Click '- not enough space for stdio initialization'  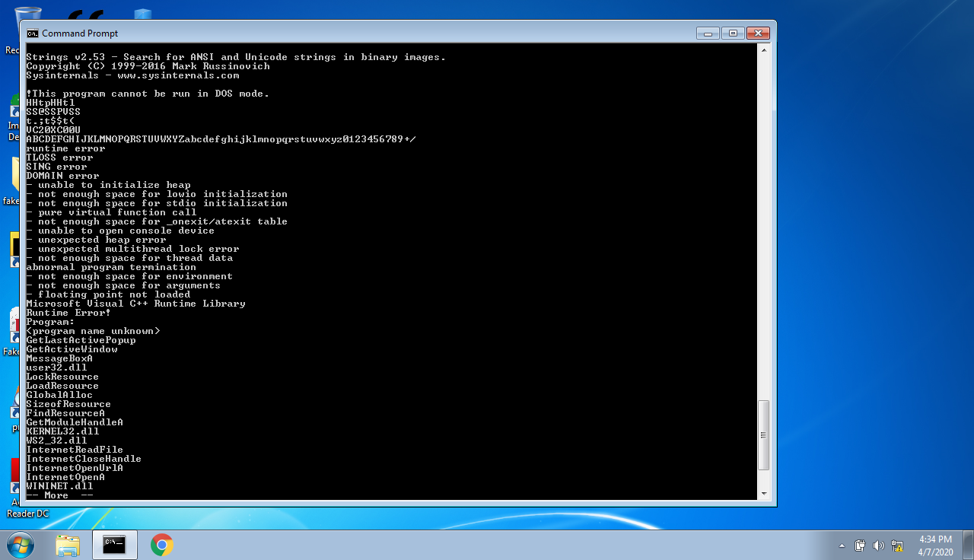157,203
